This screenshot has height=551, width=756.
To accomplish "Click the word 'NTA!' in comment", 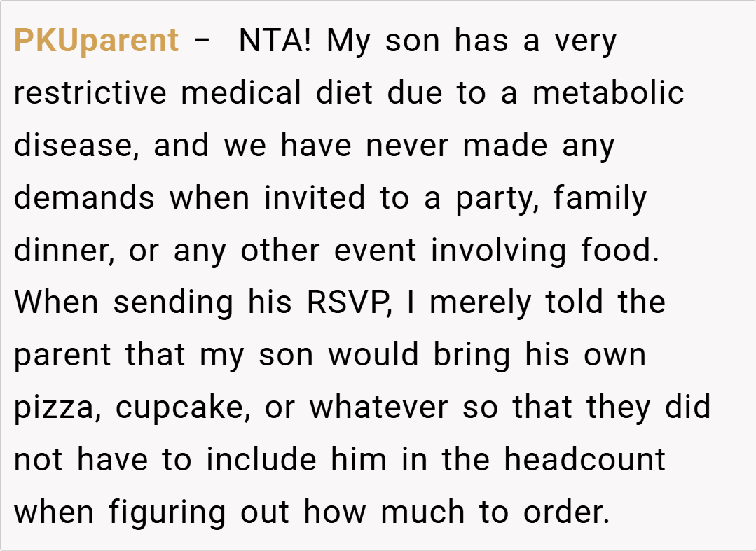I will coord(275,41).
